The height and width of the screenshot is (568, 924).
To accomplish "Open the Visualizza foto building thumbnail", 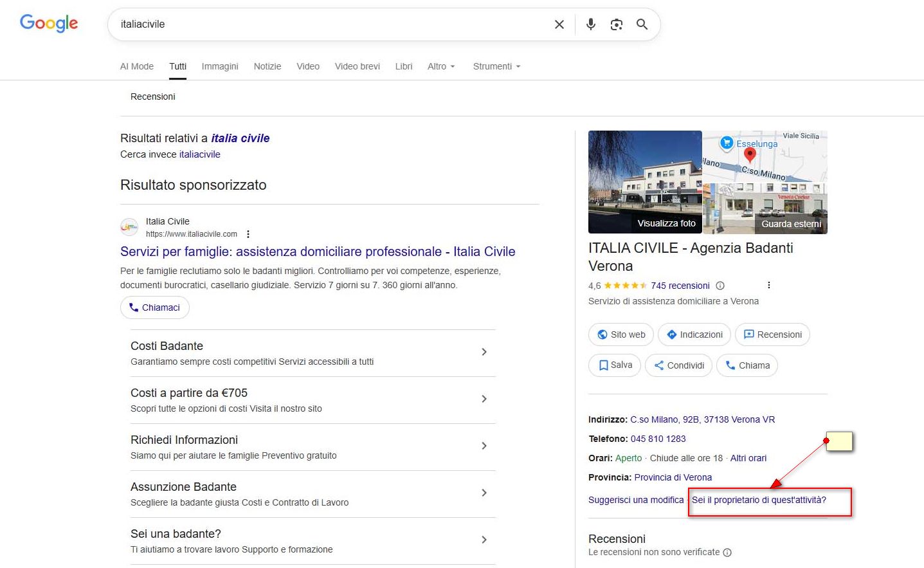I will pyautogui.click(x=645, y=181).
